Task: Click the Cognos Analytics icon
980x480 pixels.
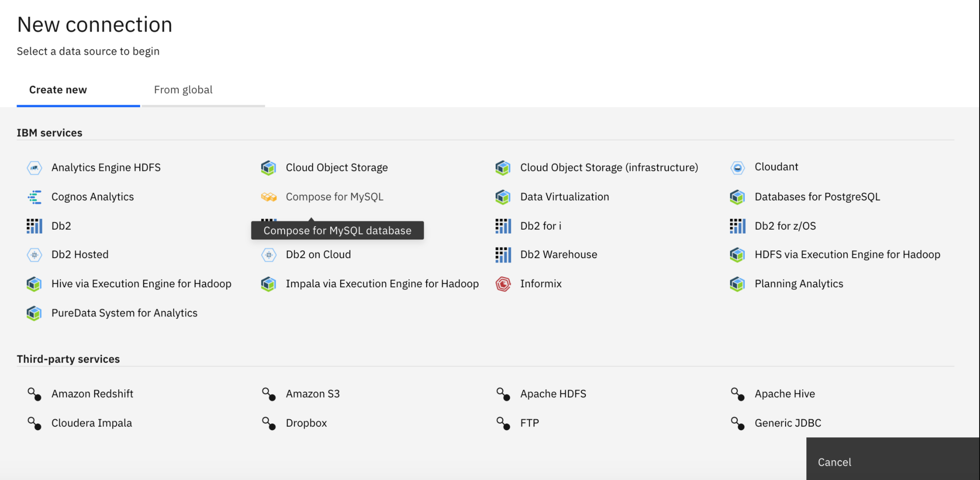Action: 34,197
